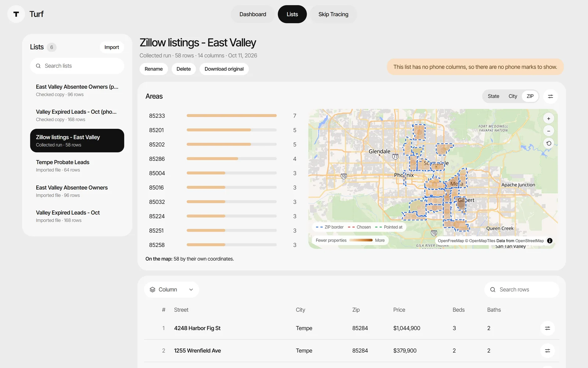Image resolution: width=588 pixels, height=368 pixels.
Task: Open OpenStreetMap attribution link
Action: point(530,241)
